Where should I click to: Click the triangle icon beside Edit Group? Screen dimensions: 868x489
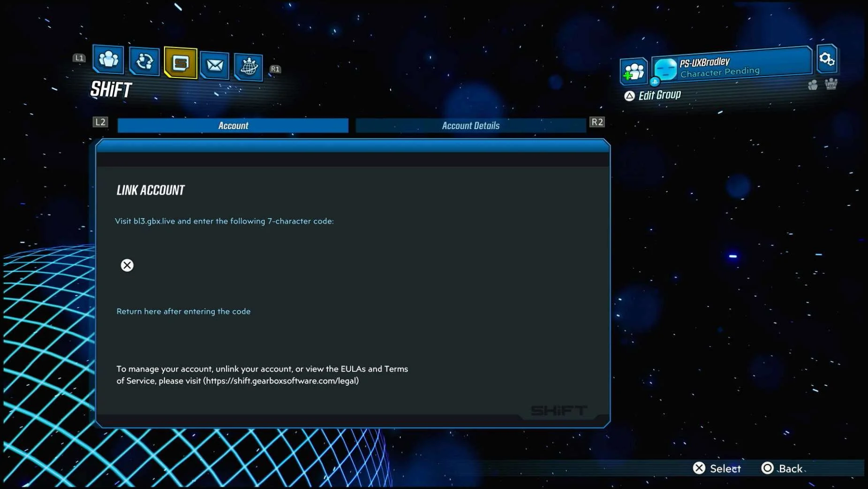[629, 96]
